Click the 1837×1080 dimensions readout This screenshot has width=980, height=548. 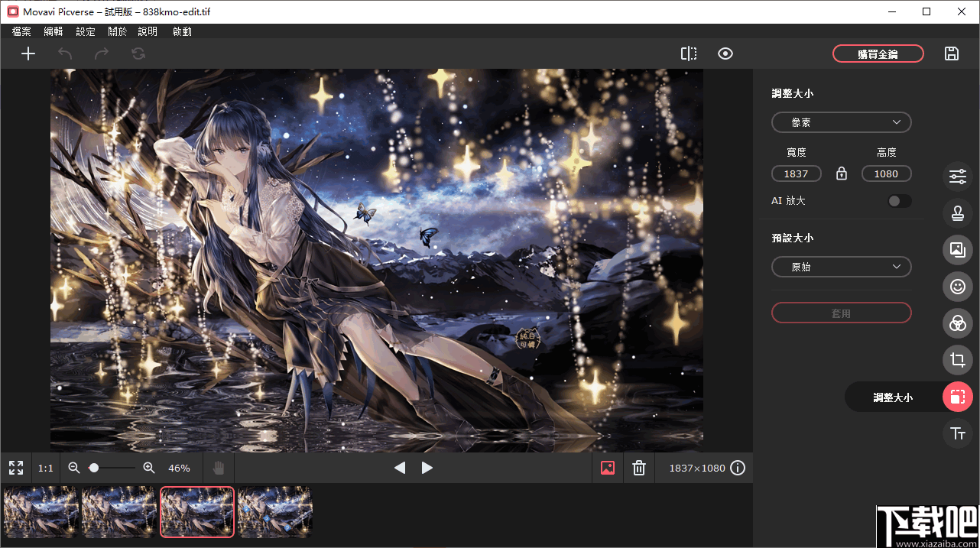coord(697,468)
